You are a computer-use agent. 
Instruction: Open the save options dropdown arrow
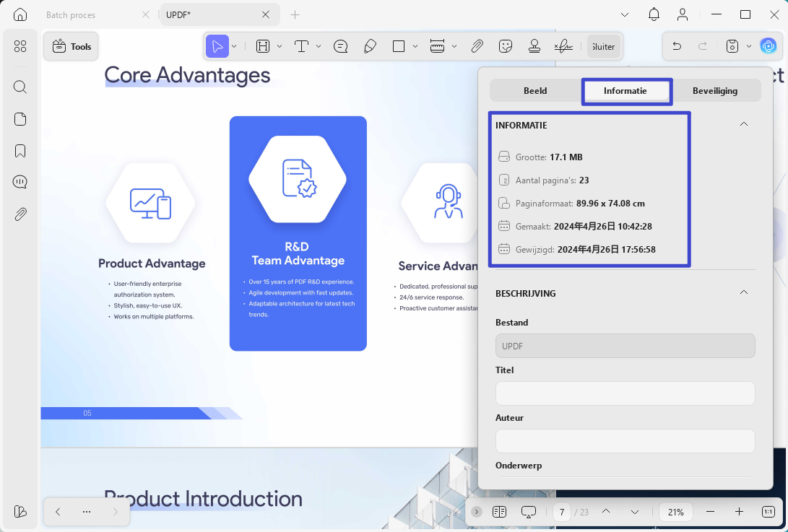749,47
